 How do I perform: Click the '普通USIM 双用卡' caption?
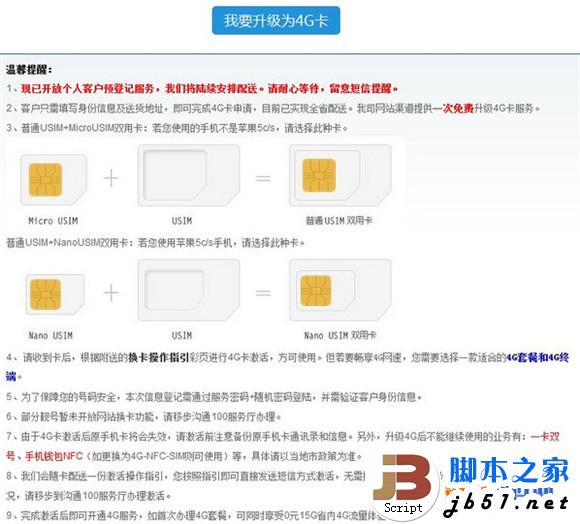pos(339,221)
